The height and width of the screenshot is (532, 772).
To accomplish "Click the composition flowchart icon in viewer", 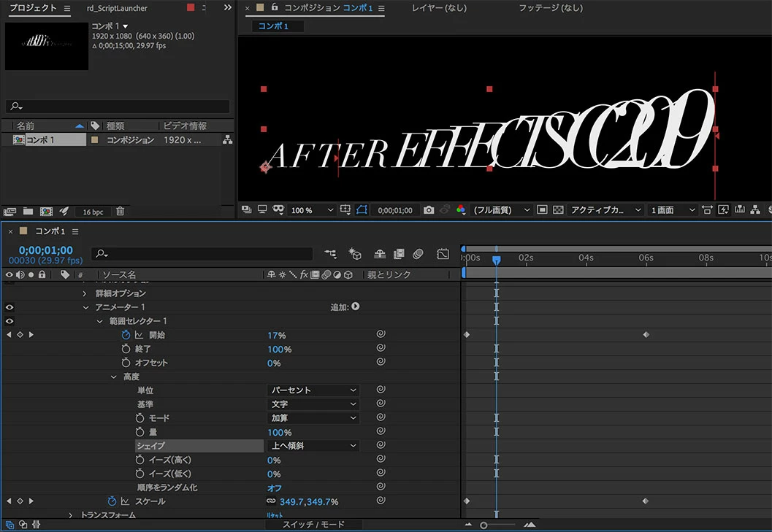I will [755, 210].
